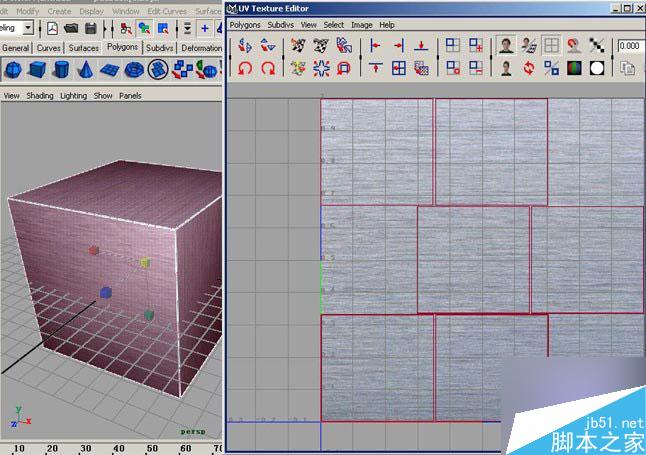Open the menu set dropdown arrow
Image resolution: width=646 pixels, height=455 pixels.
[28, 28]
